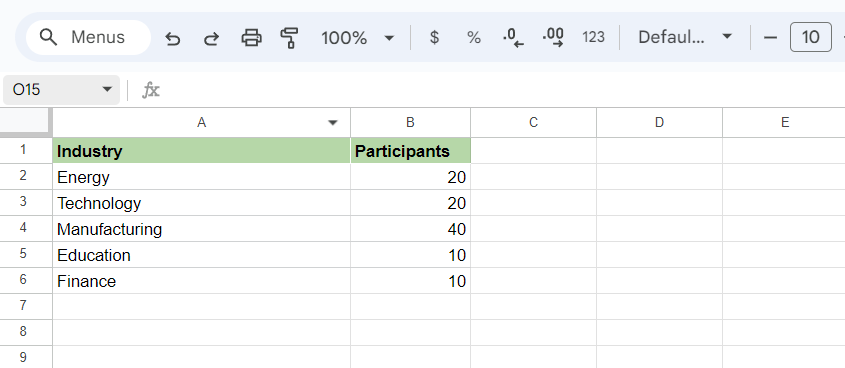
Task: Open column A header dropdown arrow
Action: pos(333,123)
